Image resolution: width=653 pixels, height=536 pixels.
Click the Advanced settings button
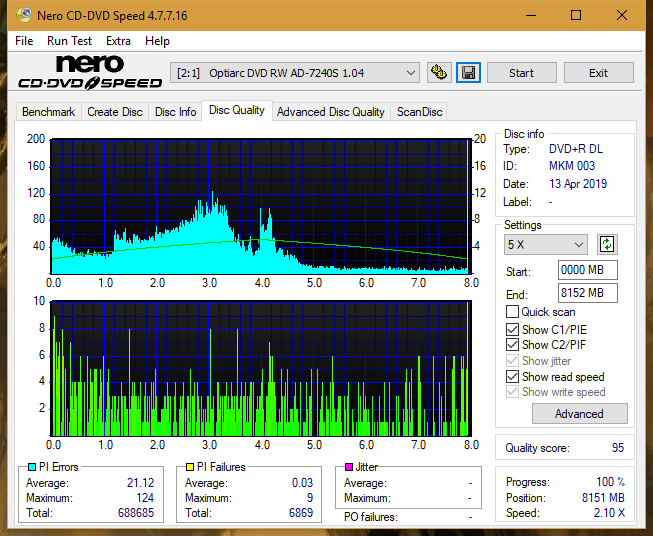coord(579,414)
